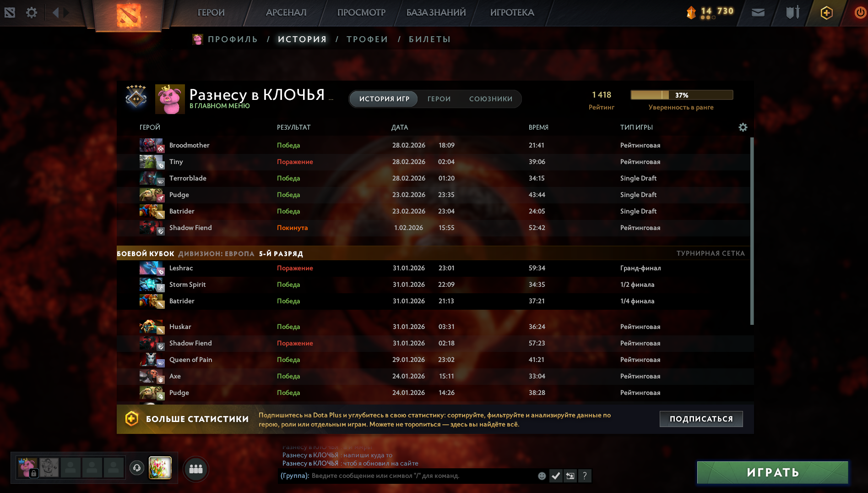
Task: Open the armory shield and sword icon
Action: click(793, 12)
